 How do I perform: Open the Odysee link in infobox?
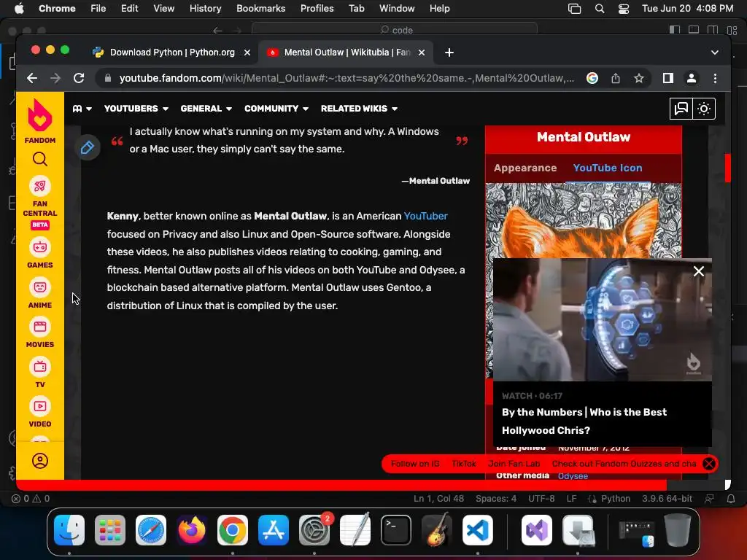pos(573,476)
